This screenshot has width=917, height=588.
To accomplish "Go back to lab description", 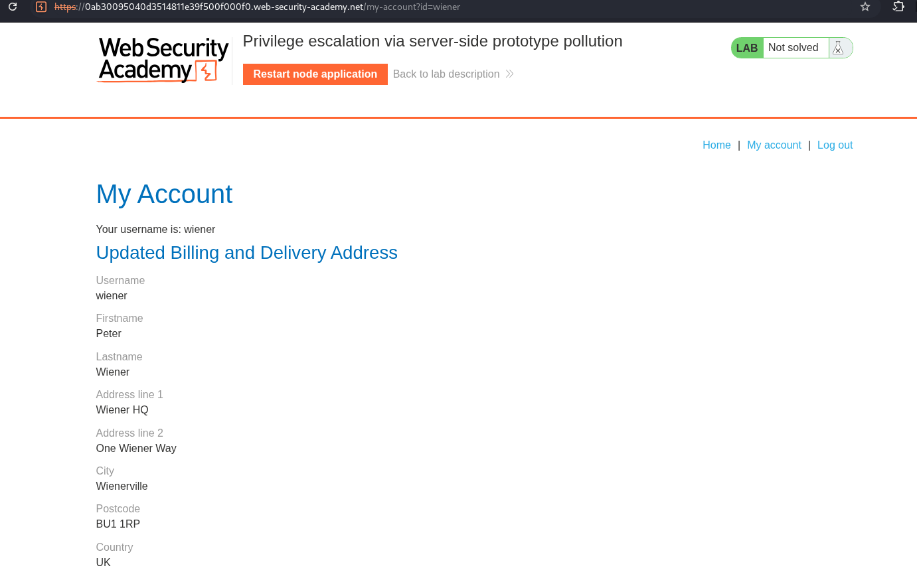I will (x=446, y=74).
